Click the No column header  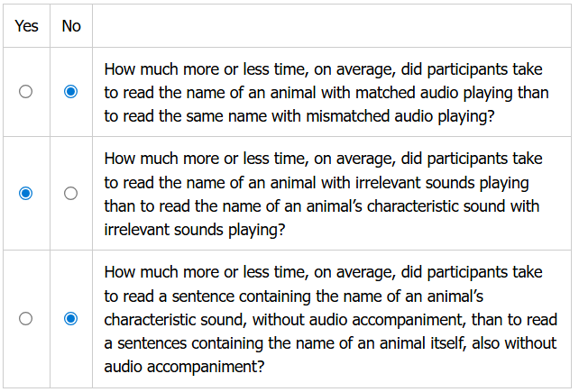71,25
